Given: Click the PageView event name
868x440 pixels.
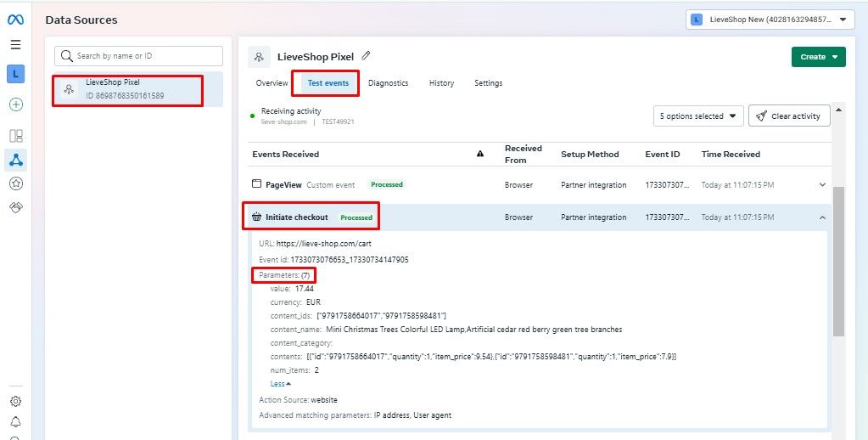Looking at the screenshot, I should click(x=283, y=184).
